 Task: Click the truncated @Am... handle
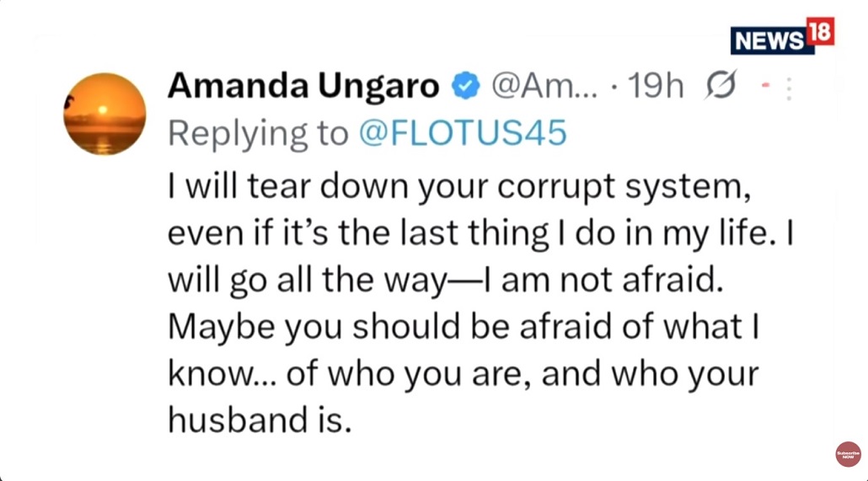[542, 85]
